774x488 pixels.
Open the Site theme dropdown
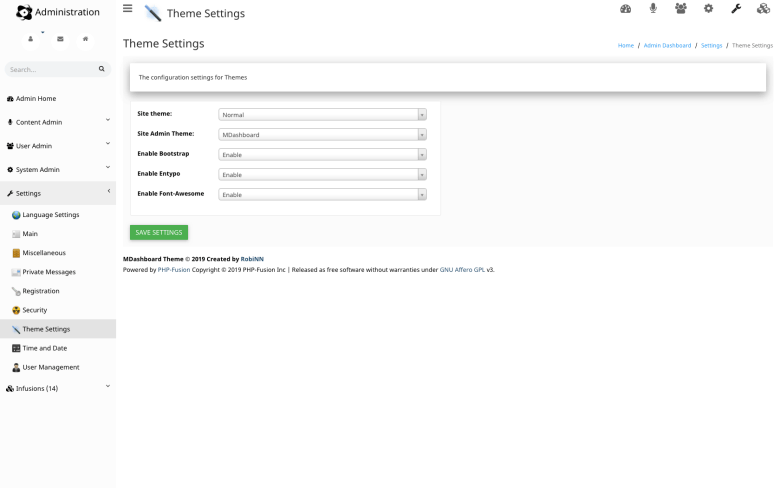pos(322,115)
